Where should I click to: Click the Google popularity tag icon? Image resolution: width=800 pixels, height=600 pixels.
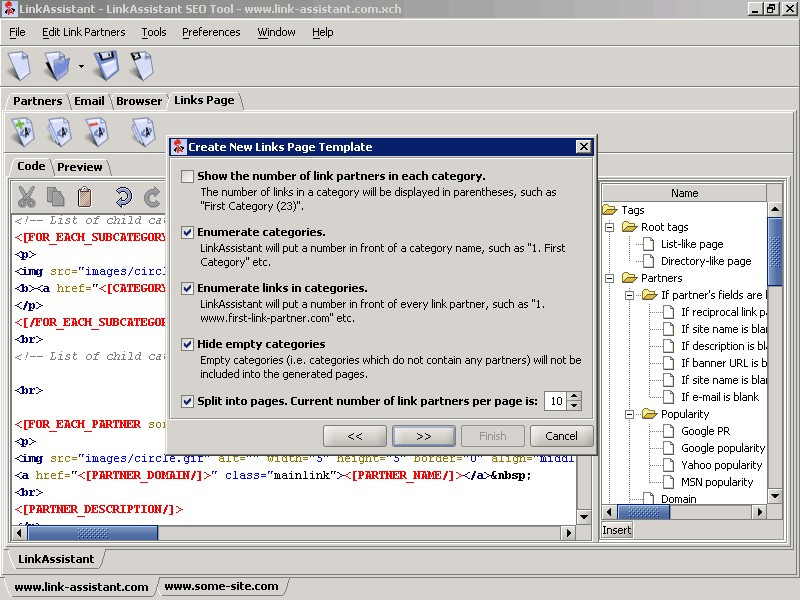coord(668,448)
